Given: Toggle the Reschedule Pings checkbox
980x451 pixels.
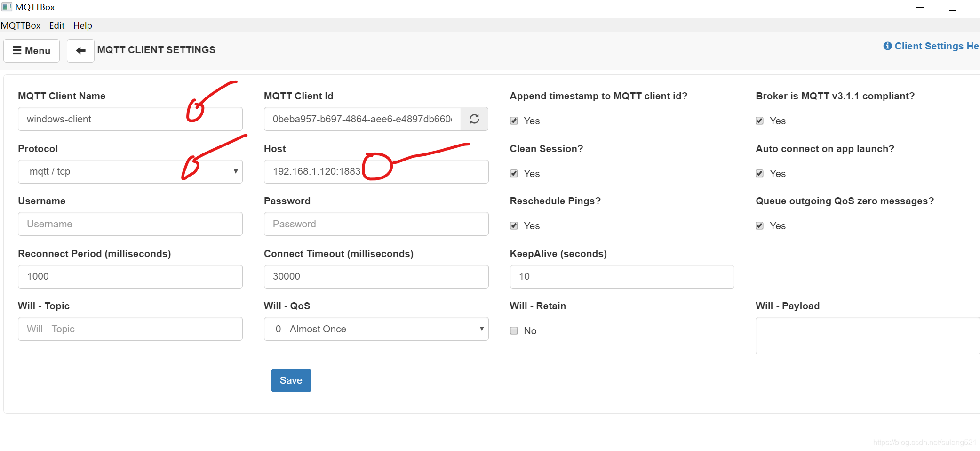Looking at the screenshot, I should (514, 226).
